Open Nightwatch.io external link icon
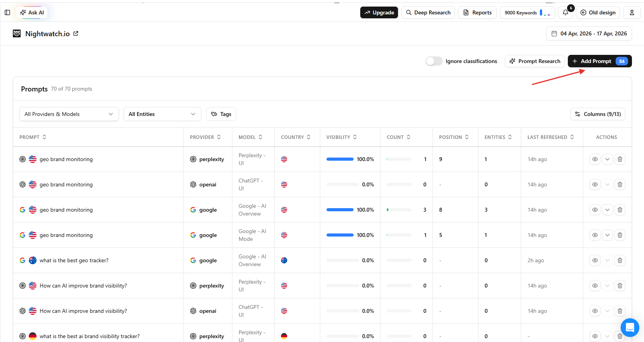Image resolution: width=644 pixels, height=342 pixels. pos(76,34)
